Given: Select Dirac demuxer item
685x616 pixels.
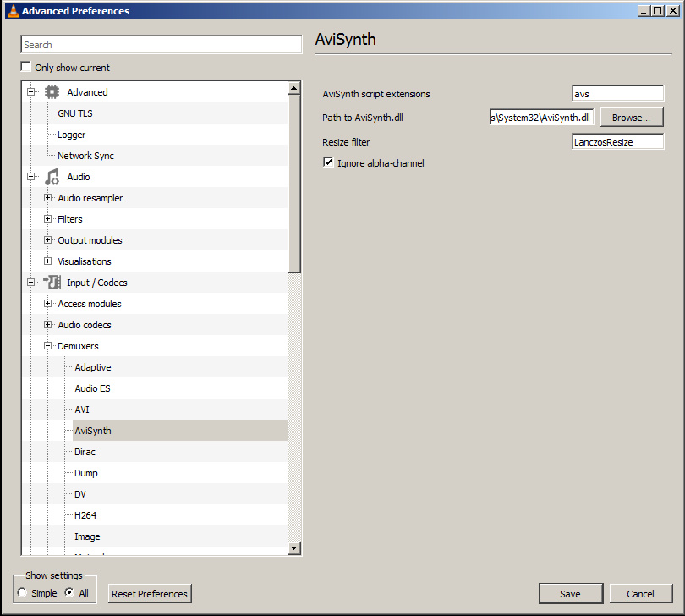Looking at the screenshot, I should click(85, 452).
